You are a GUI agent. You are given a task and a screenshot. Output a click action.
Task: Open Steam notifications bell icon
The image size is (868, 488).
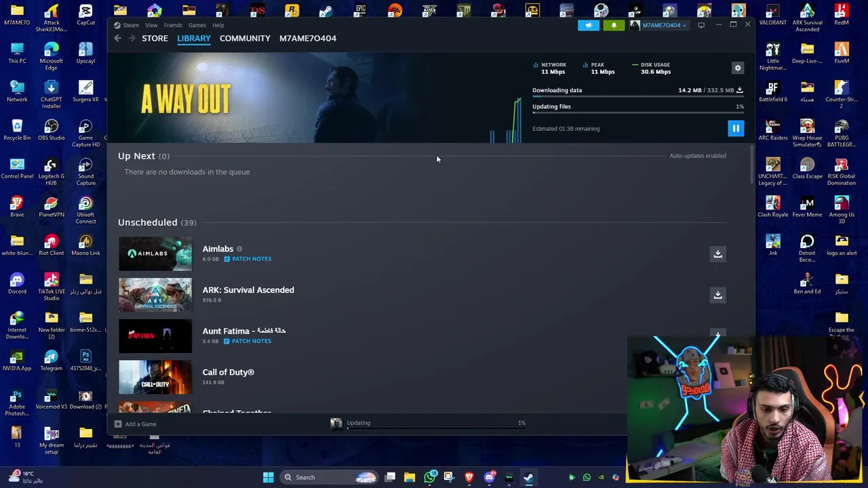pos(614,25)
